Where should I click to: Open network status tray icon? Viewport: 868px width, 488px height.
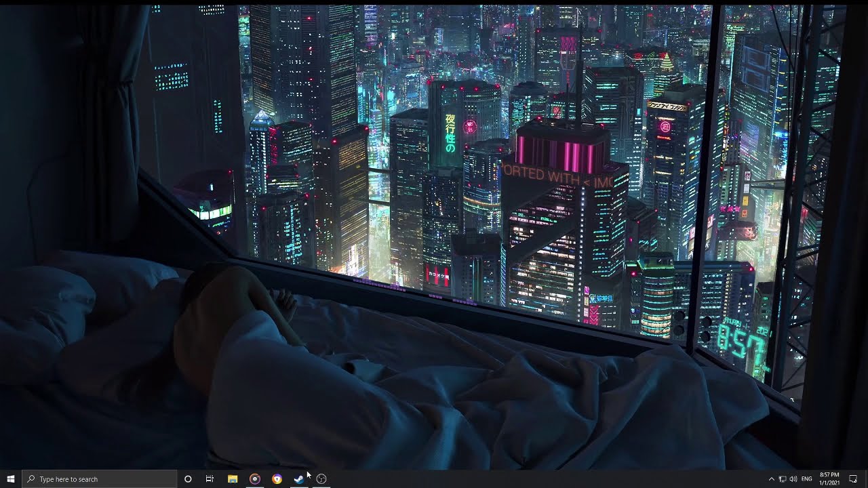click(x=783, y=479)
